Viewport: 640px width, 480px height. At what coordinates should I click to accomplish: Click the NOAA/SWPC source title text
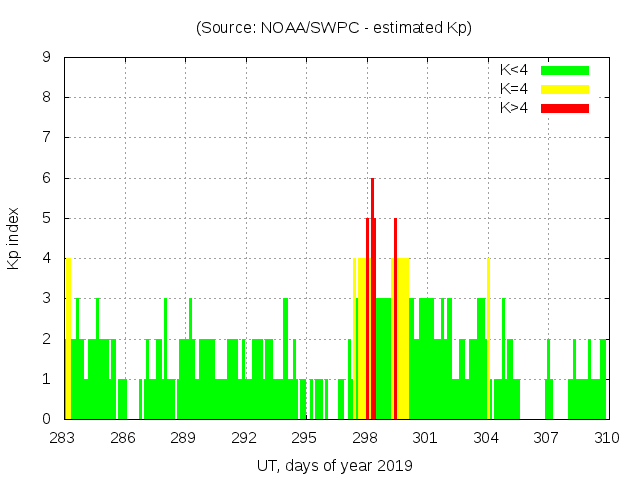[334, 28]
